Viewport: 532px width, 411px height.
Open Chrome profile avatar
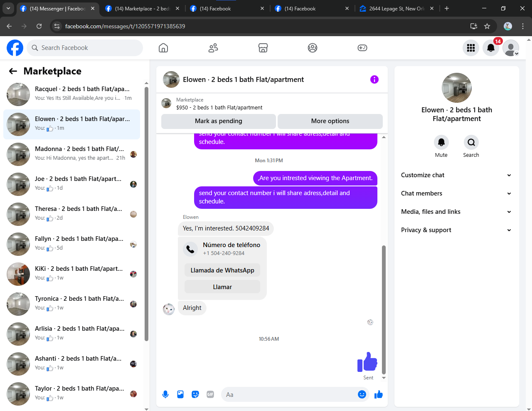(x=508, y=26)
